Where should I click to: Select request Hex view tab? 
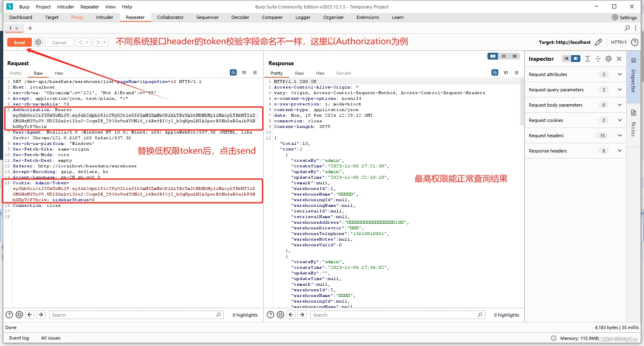[59, 73]
